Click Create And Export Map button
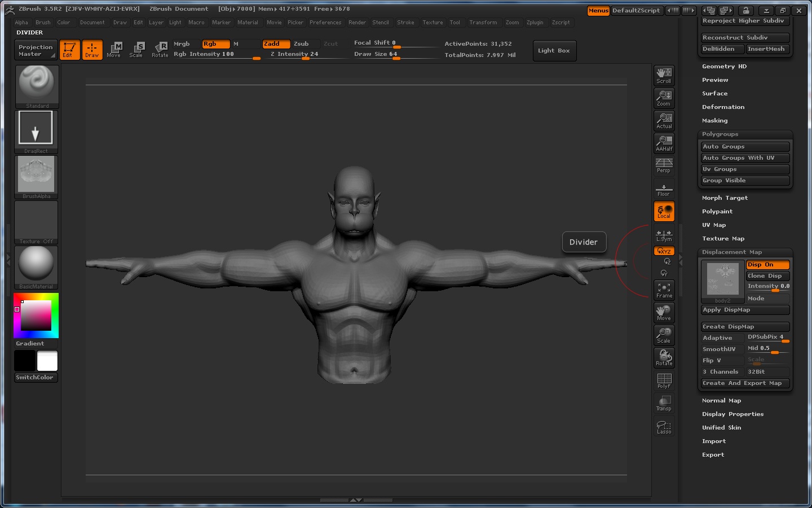 coord(744,383)
